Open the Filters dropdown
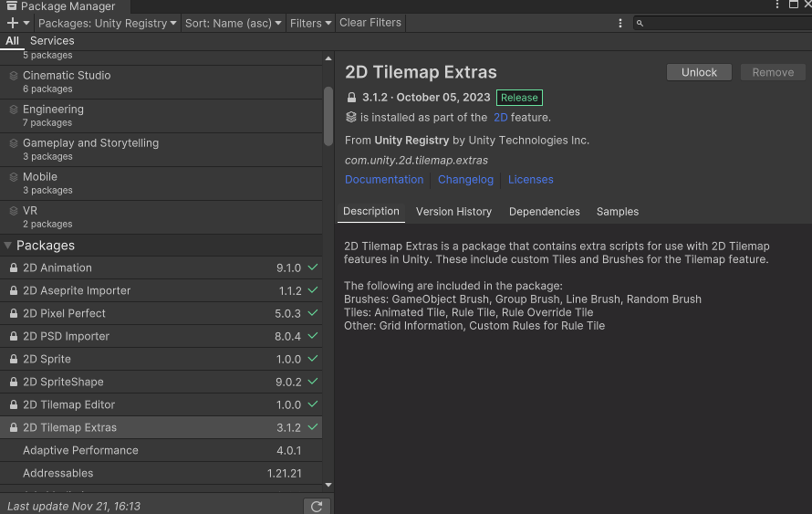The height and width of the screenshot is (514, 812). 310,24
